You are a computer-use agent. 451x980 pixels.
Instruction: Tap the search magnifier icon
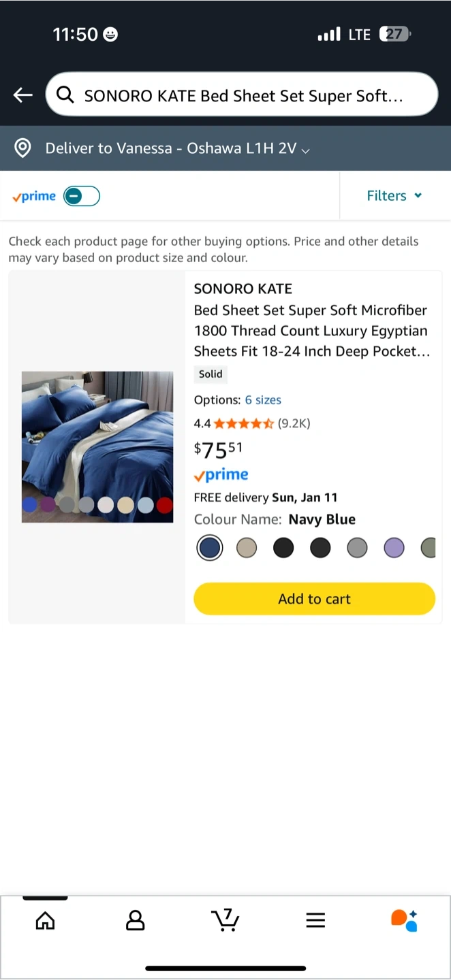pyautogui.click(x=65, y=95)
